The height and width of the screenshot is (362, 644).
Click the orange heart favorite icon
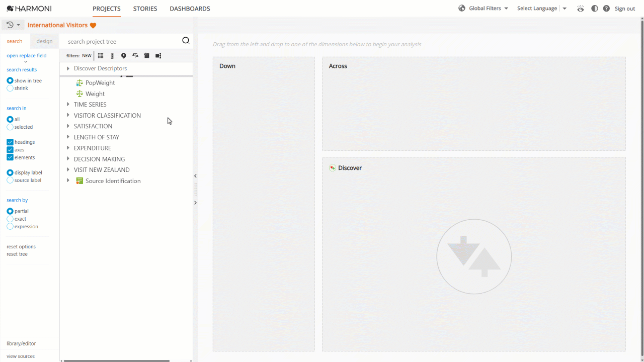[93, 25]
